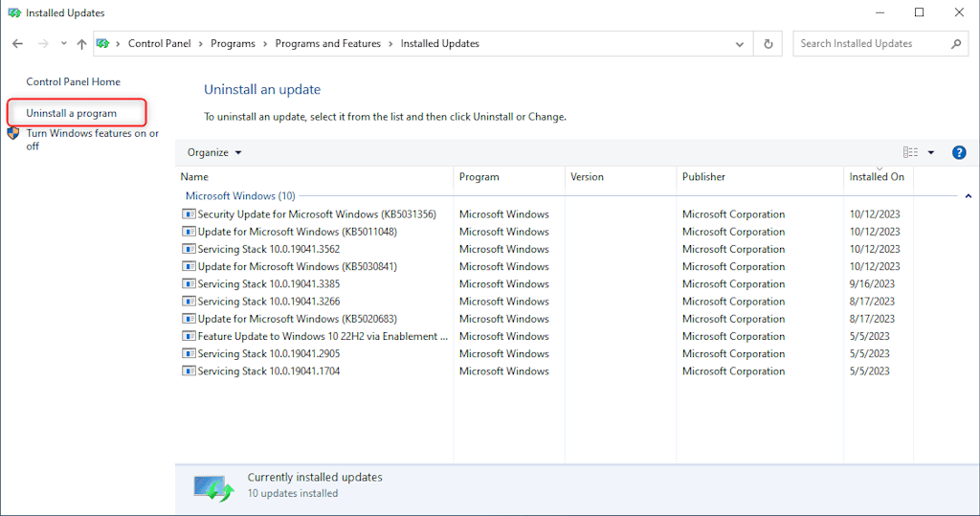Image resolution: width=980 pixels, height=516 pixels.
Task: Collapse the Microsoft Windows group chevron
Action: click(x=969, y=196)
